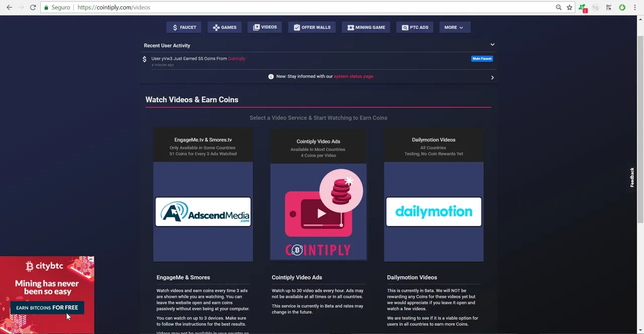Open the More dropdown menu

click(454, 28)
